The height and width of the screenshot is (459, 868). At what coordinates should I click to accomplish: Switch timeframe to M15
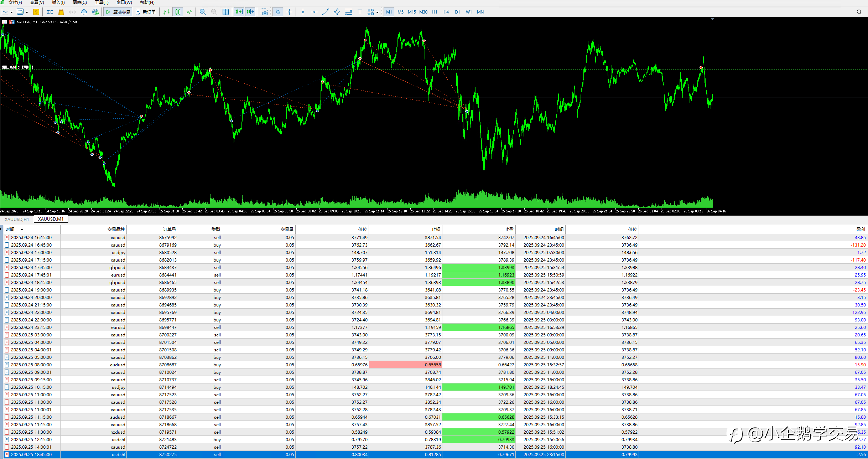[412, 12]
